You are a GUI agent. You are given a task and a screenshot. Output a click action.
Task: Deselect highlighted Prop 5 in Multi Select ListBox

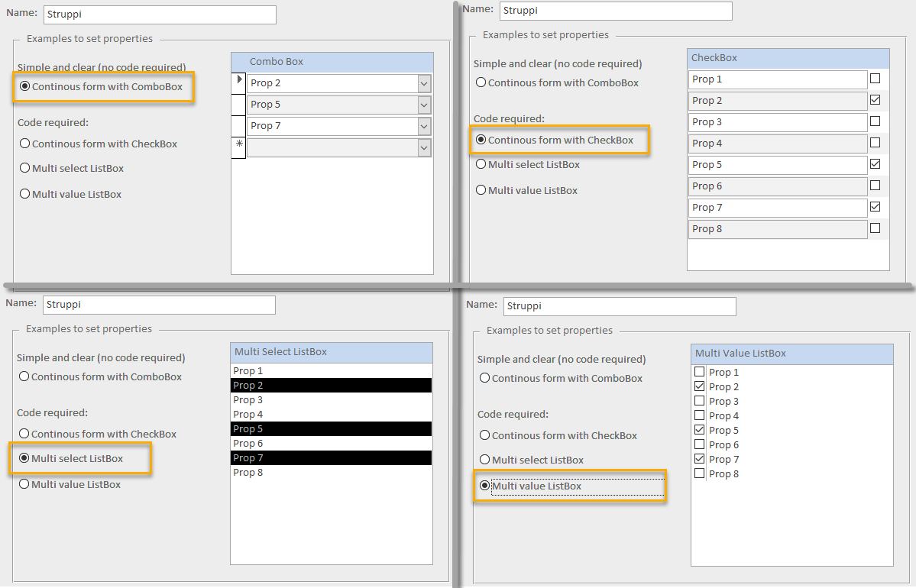click(332, 429)
